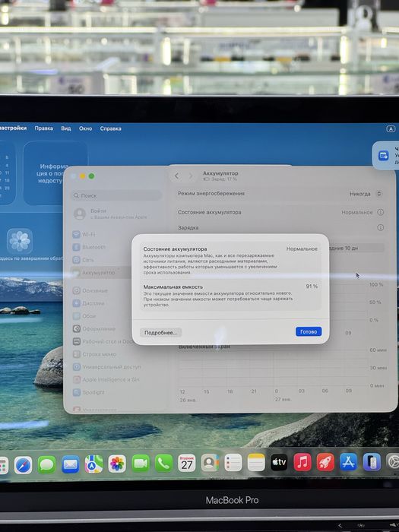Select Аккумулятор in the Settings sidebar
The height and width of the screenshot is (532, 399).
(x=100, y=272)
